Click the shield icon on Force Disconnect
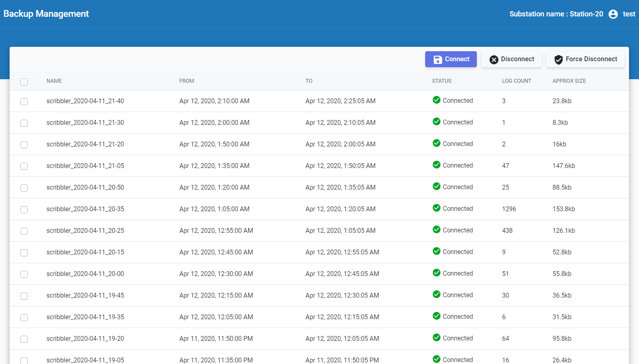This screenshot has width=639, height=364. [x=558, y=60]
